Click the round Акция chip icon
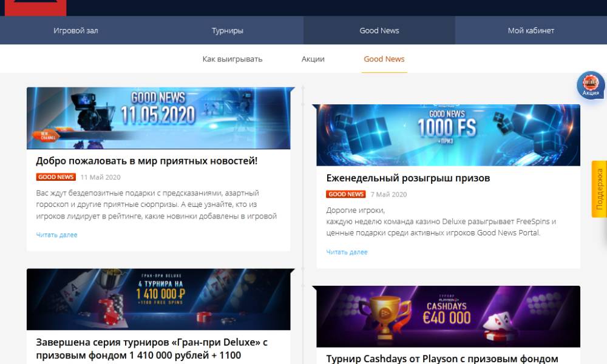 [x=591, y=85]
